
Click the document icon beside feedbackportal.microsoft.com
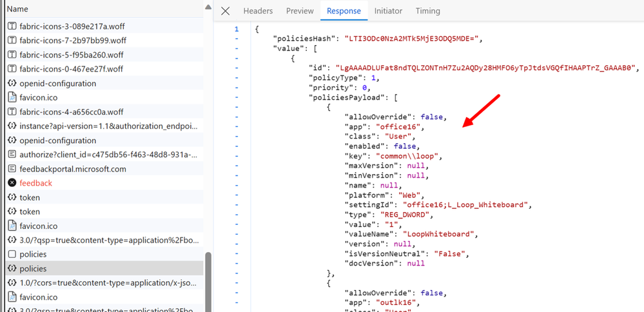pos(12,169)
